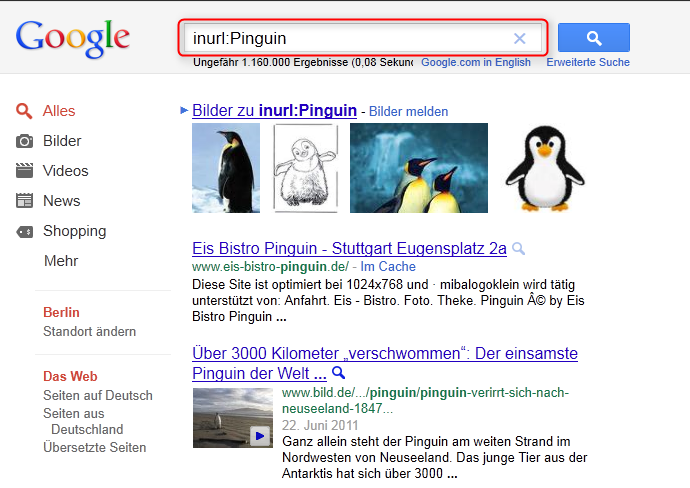Click the Google logo
Screen dimensions: 690x488
click(73, 39)
